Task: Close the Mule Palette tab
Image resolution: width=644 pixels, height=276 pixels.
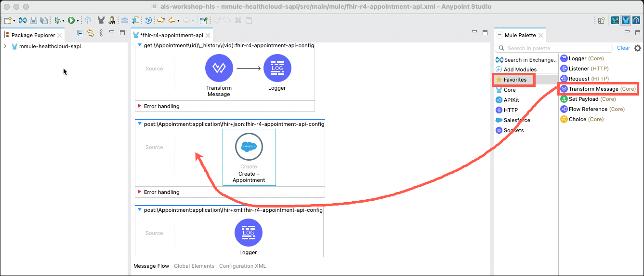Action: pos(541,35)
